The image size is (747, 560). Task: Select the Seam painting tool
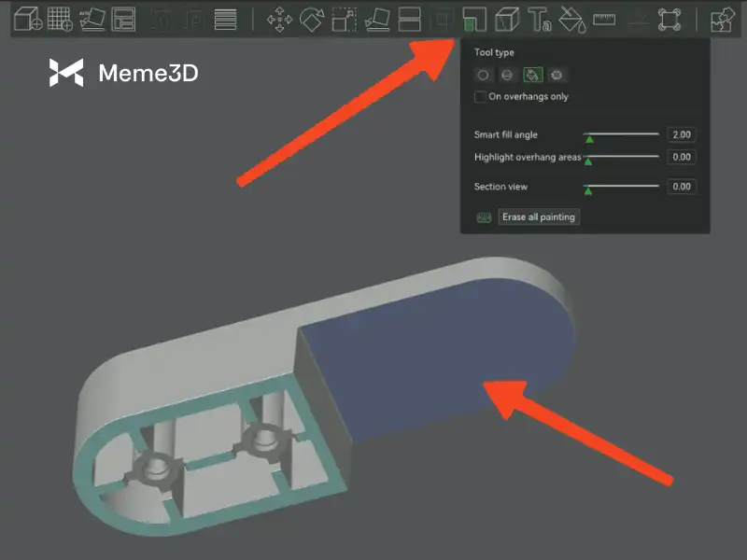pyautogui.click(x=507, y=19)
